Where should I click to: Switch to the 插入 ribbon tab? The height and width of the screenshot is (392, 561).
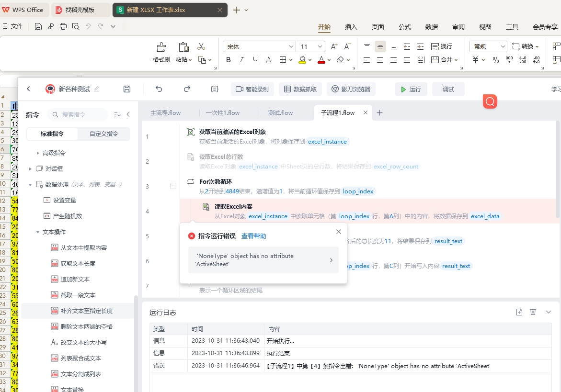point(351,27)
